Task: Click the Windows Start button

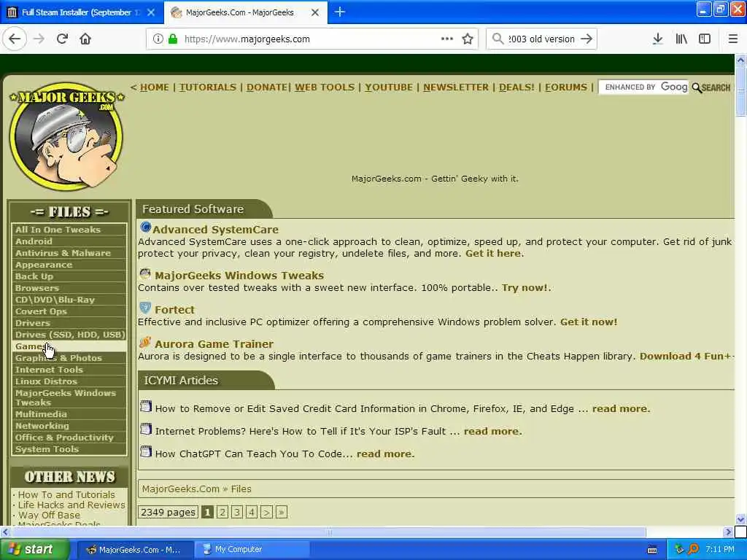Action: click(x=34, y=549)
